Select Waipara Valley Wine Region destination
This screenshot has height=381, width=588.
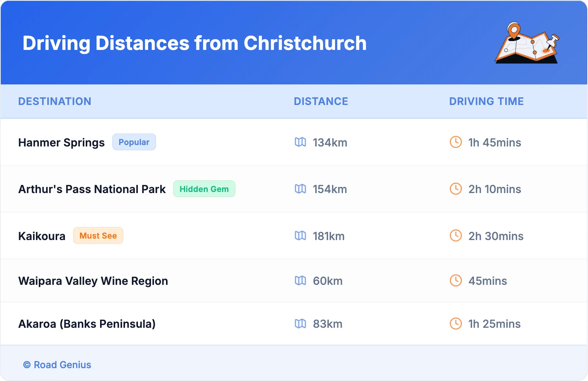click(x=93, y=281)
